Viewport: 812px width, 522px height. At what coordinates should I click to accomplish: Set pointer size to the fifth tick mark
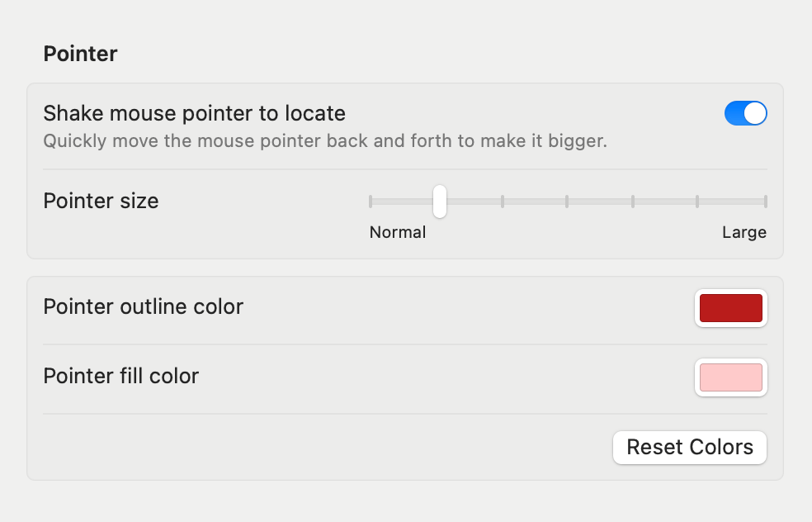click(633, 202)
